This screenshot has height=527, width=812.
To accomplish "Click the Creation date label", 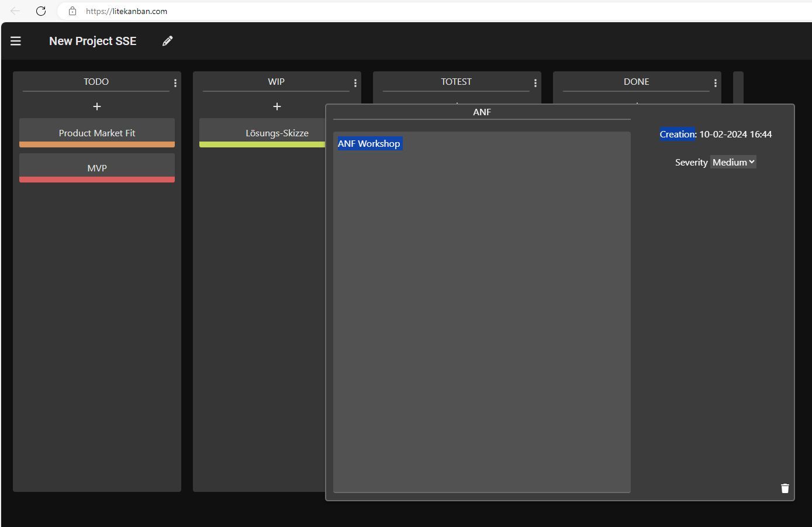I will [678, 134].
